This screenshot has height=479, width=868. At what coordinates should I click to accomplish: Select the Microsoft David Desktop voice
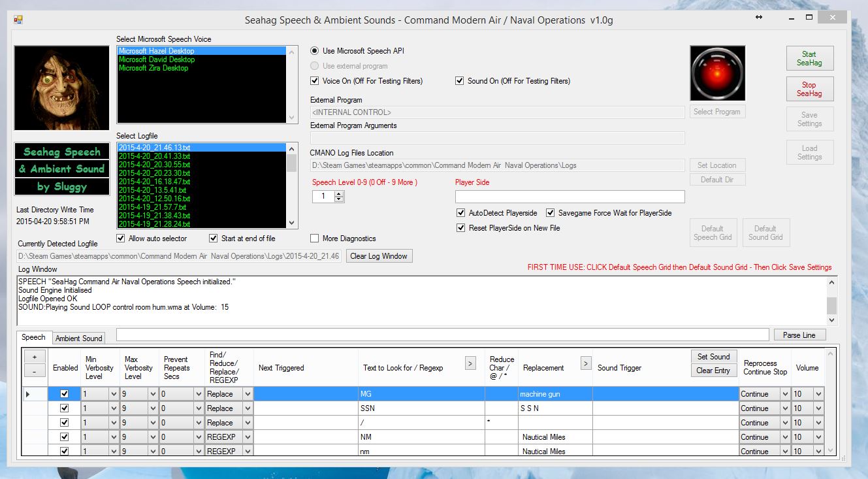point(202,59)
